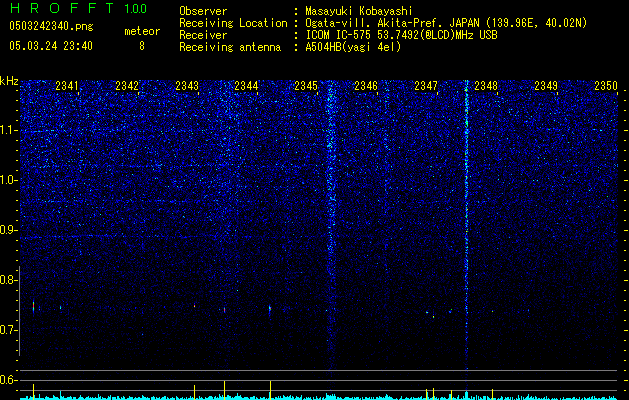
Task: Click the version number 1.0.0
Action: coord(136,9)
